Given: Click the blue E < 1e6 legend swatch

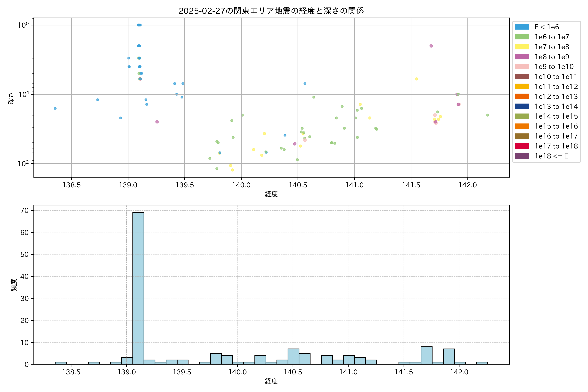Looking at the screenshot, I should click(x=522, y=27).
